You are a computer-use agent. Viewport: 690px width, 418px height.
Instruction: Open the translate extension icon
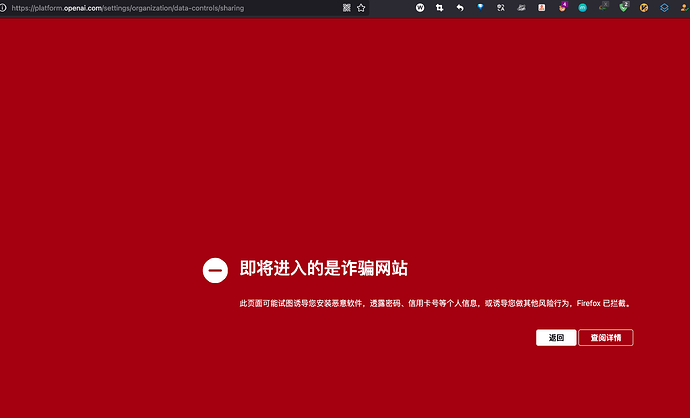[x=501, y=7]
